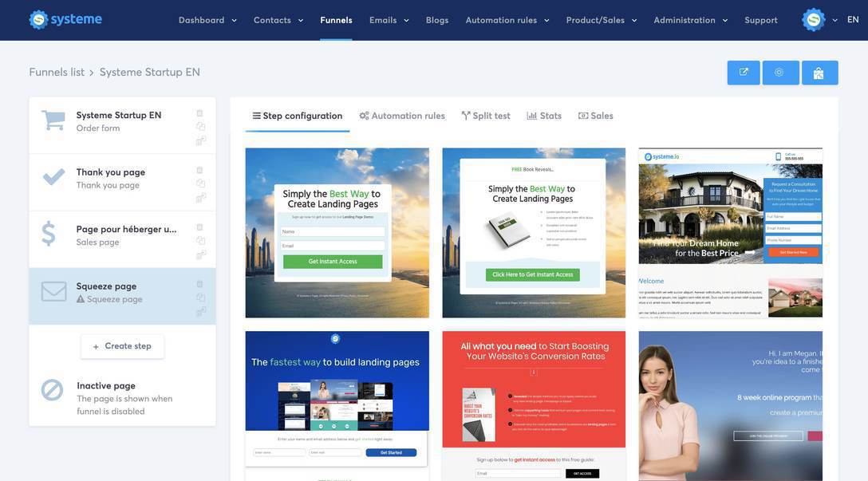Choose the red Conversion Rates template
Viewport: 868px width, 481px height.
pyautogui.click(x=534, y=406)
